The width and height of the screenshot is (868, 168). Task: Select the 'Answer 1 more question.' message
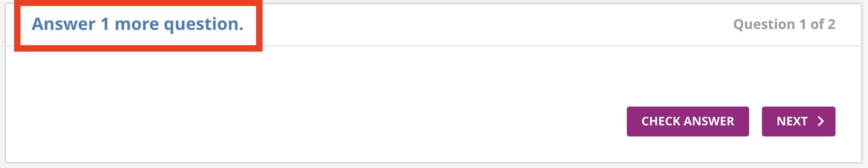pos(138,24)
